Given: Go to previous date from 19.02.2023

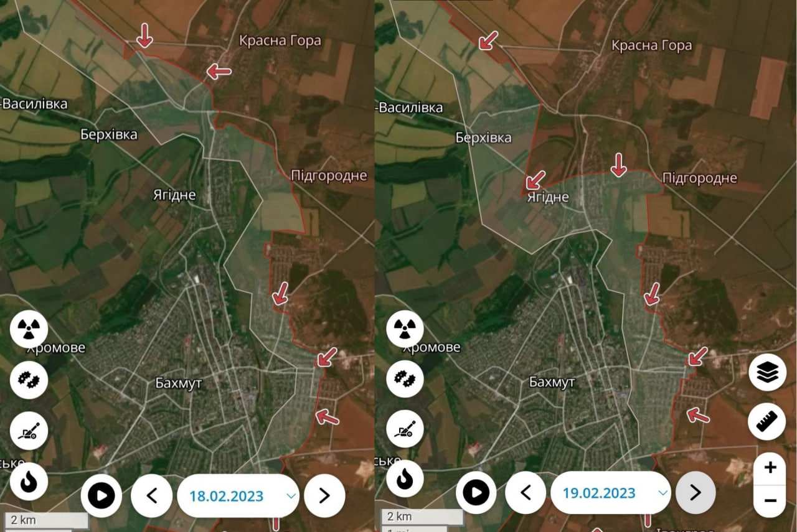Looking at the screenshot, I should [525, 493].
